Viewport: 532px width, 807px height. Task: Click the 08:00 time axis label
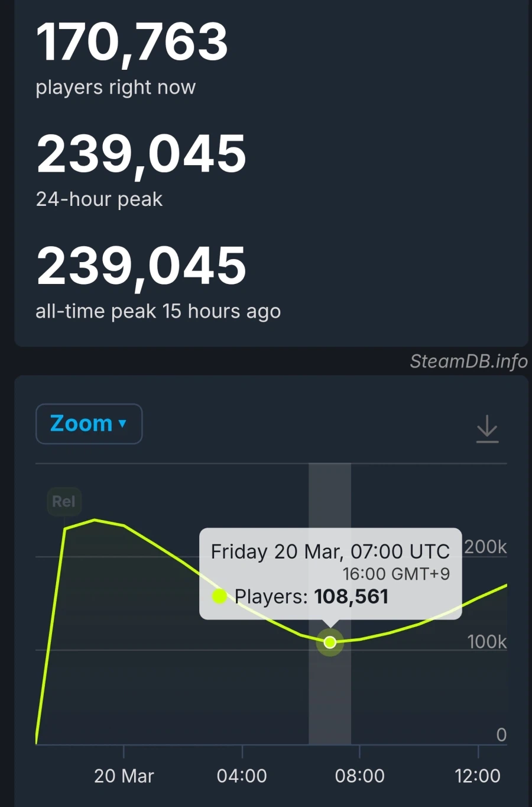point(359,776)
